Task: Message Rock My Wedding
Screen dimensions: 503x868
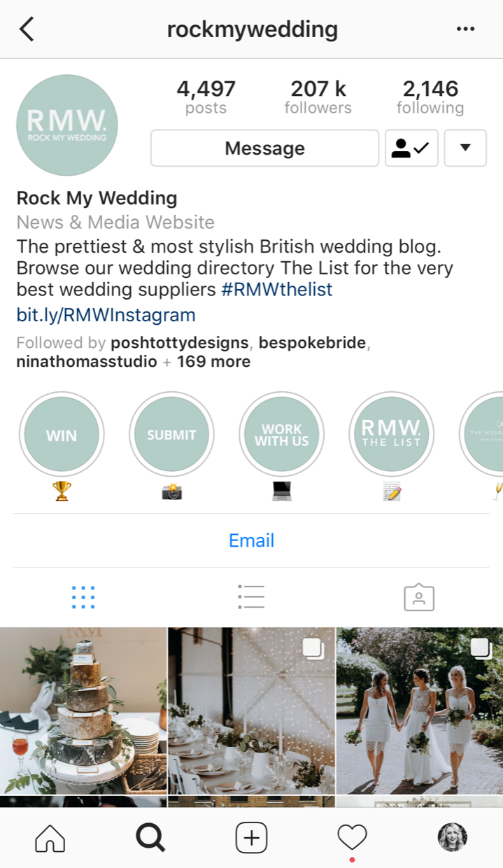Action: pyautogui.click(x=264, y=148)
